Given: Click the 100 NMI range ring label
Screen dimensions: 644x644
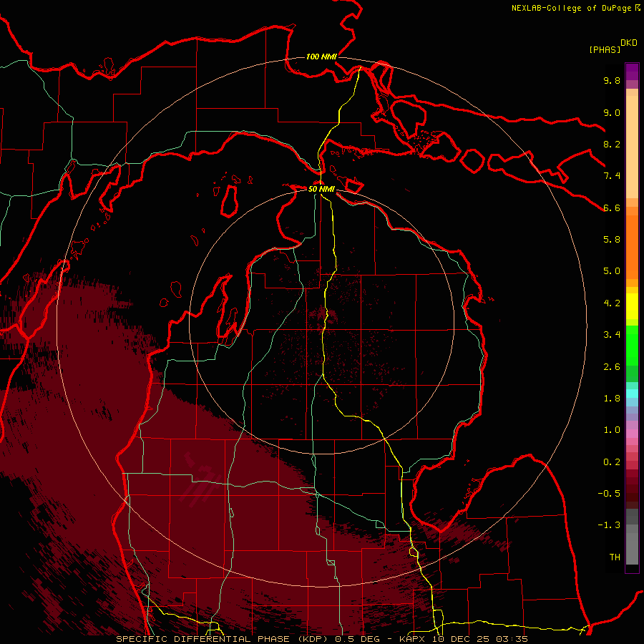Looking at the screenshot, I should pyautogui.click(x=321, y=57).
